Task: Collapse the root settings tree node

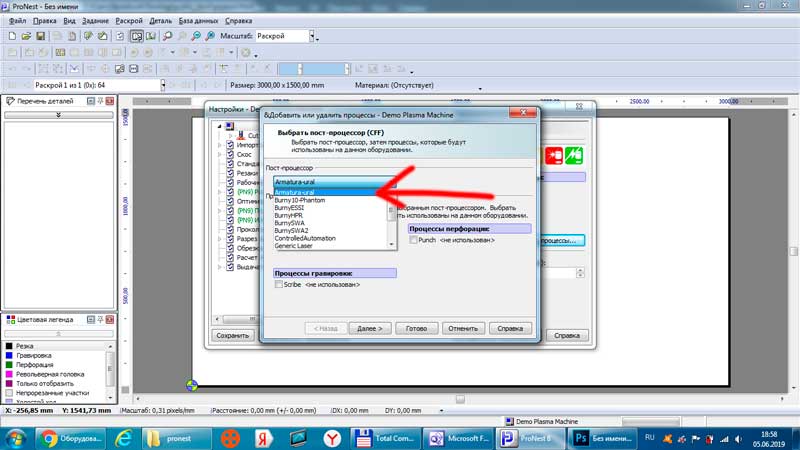Action: point(220,126)
